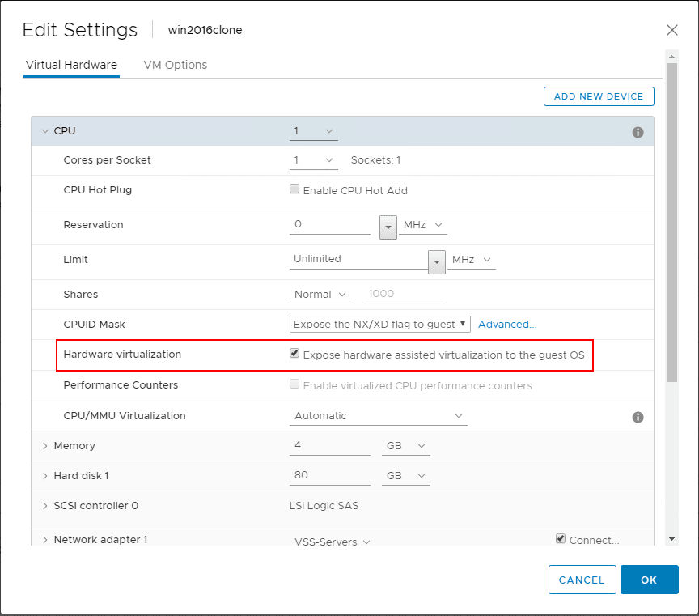Click the CPU/MMU Virtualization info icon

coord(638,417)
